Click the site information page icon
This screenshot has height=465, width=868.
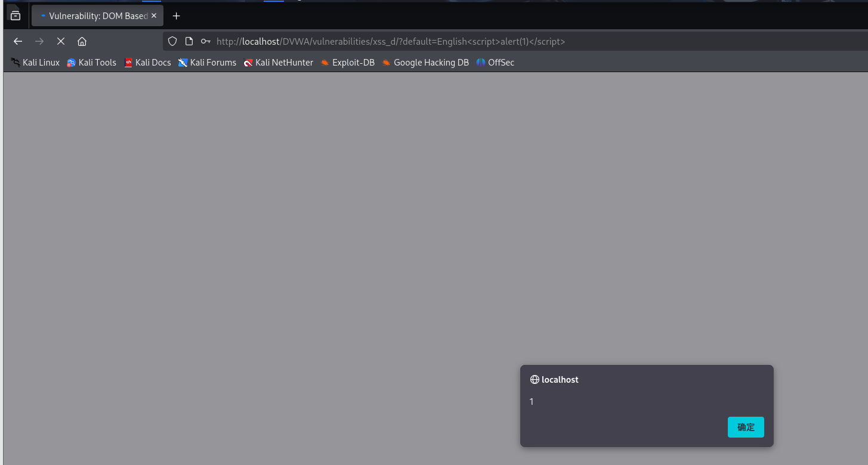[189, 41]
